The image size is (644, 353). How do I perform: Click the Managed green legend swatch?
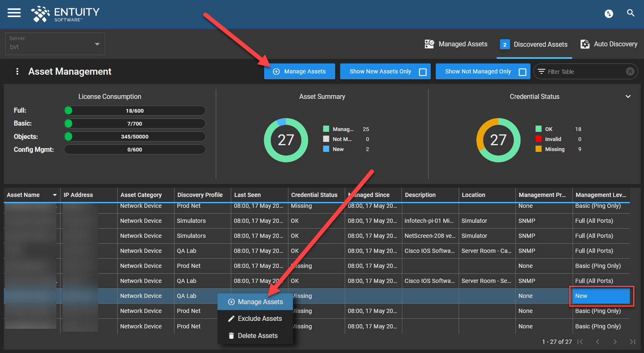(326, 129)
